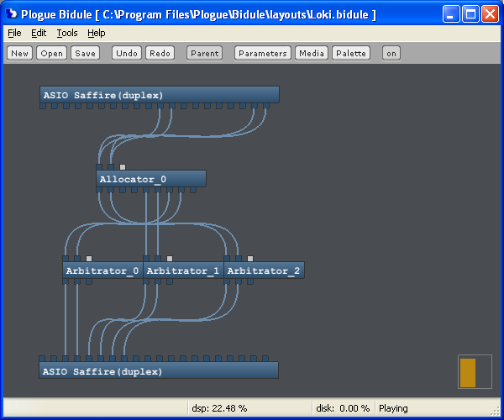Click the first output port of Allocator_0

tap(99, 190)
